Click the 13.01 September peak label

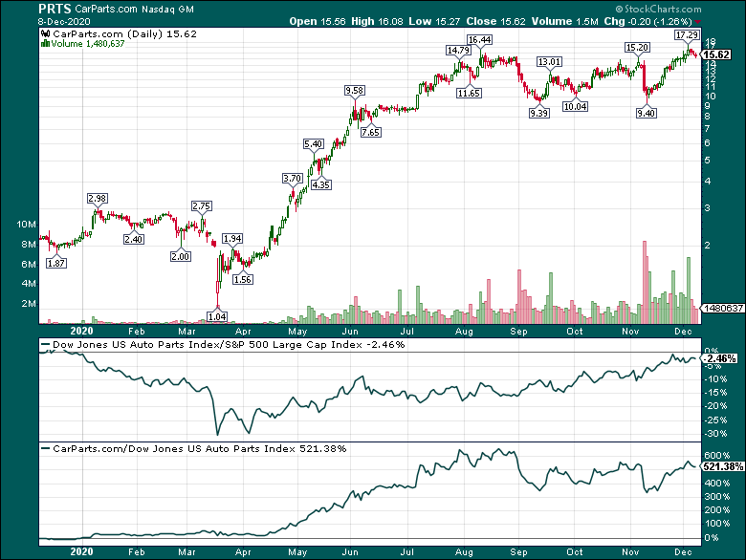coord(549,62)
